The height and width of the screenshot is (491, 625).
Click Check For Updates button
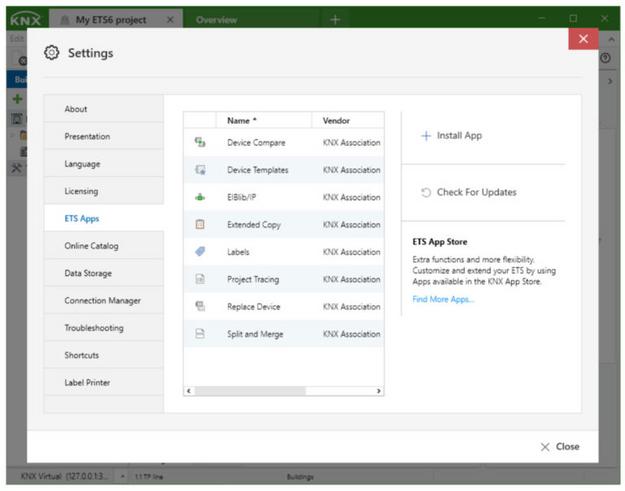468,192
